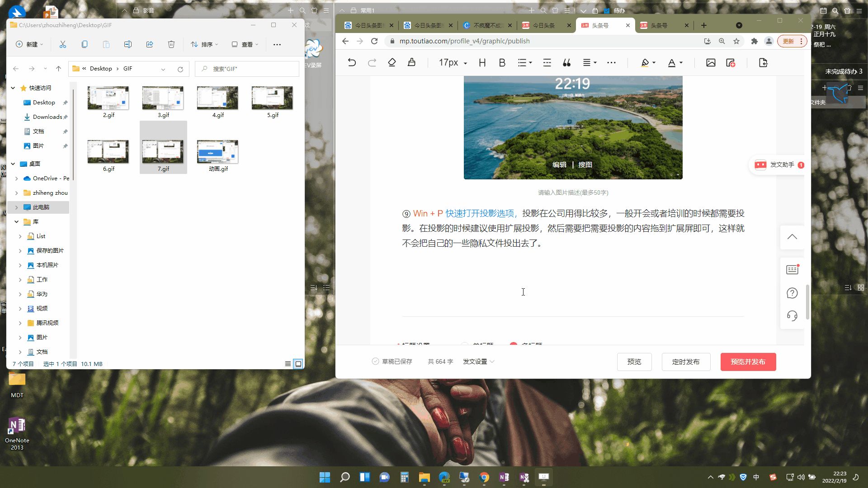Click the format painter brush icon

click(x=411, y=63)
